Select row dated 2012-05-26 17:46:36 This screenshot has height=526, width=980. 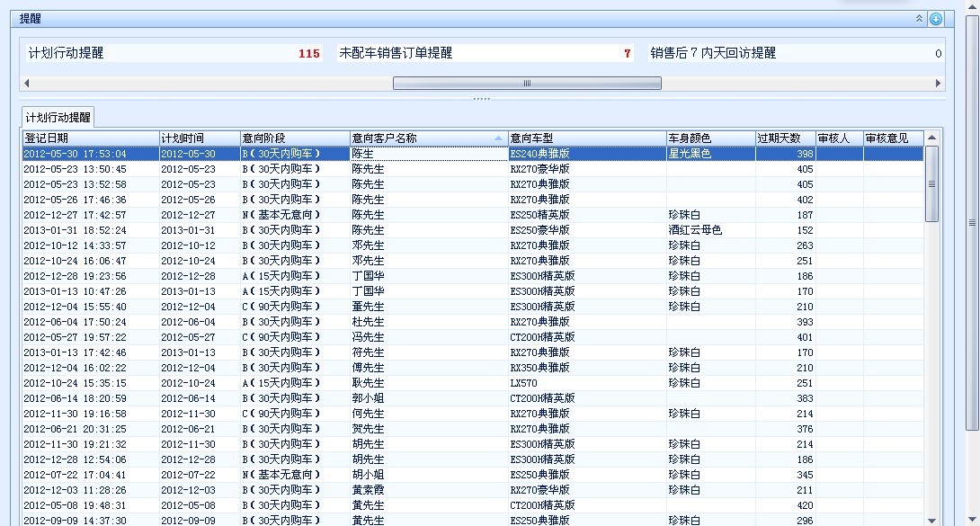pos(473,200)
